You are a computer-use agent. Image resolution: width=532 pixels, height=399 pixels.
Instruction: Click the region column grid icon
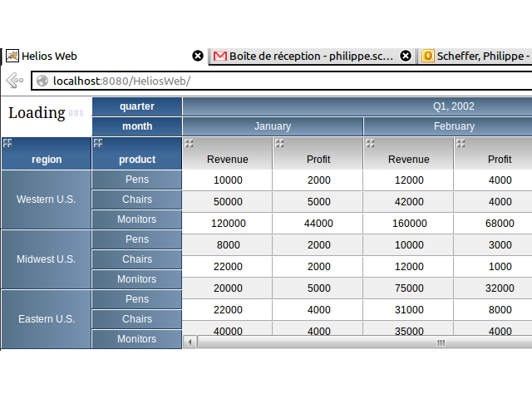[7, 143]
